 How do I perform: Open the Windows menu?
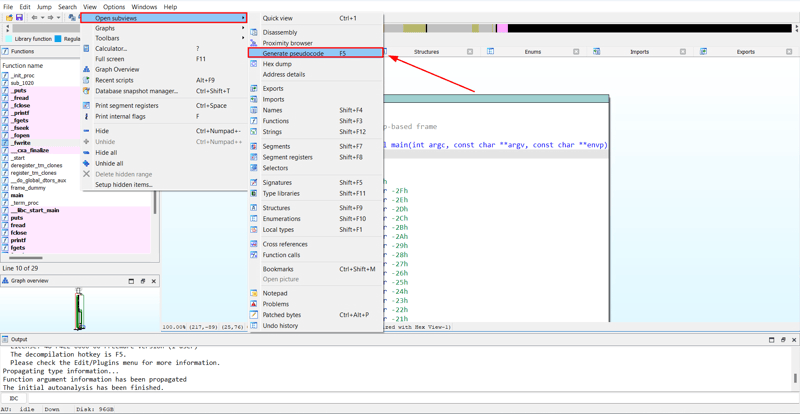[x=144, y=7]
